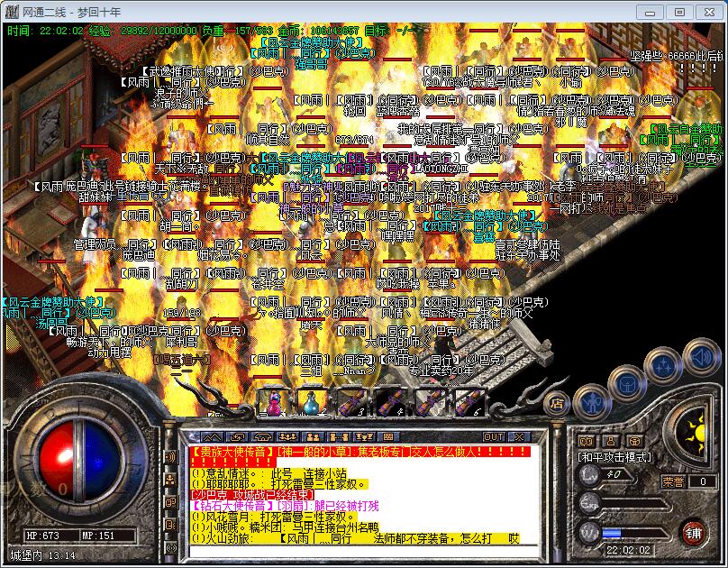Use the scroll in belt slot 4
The width and height of the screenshot is (728, 568).
[390, 403]
